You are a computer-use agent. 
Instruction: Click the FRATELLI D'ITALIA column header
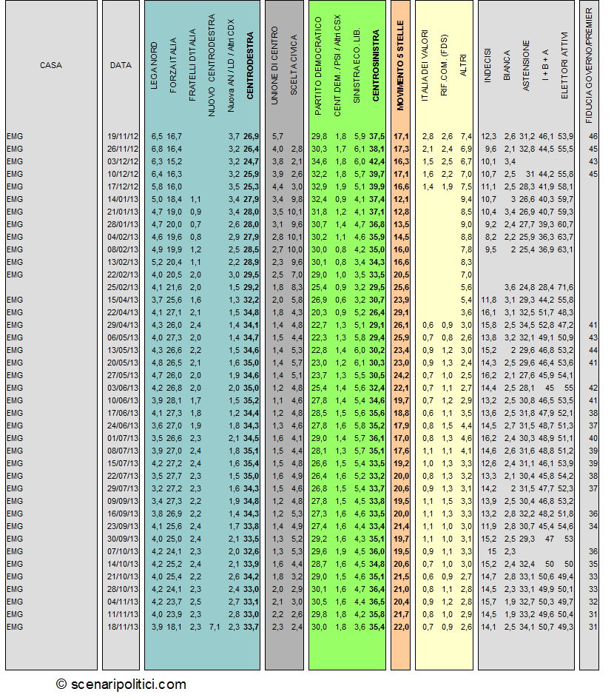tap(192, 65)
